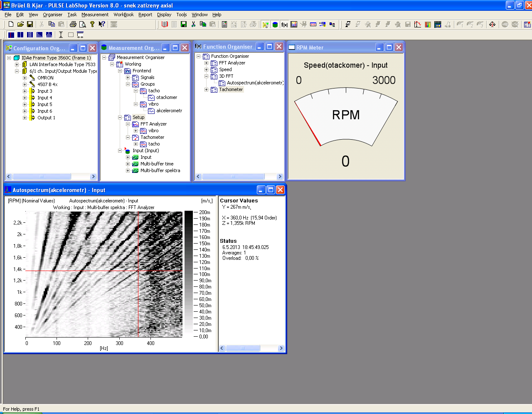Click the task list icon at toolbar end
532x414 pixels.
[527, 25]
